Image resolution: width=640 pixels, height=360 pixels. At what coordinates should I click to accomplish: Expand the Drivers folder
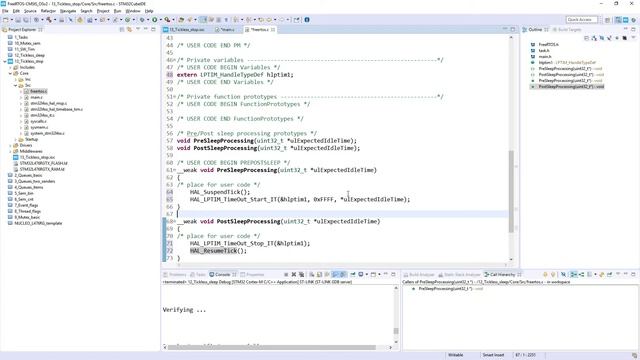(10, 145)
